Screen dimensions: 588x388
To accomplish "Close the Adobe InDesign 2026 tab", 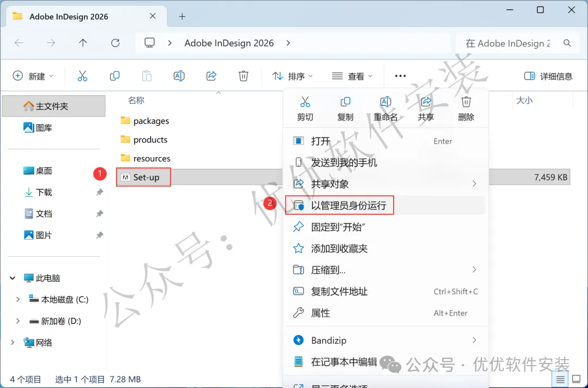I will 152,16.
